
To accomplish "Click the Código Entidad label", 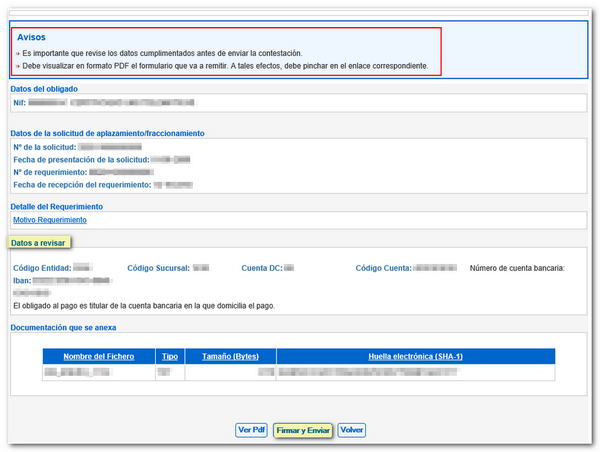I will click(x=41, y=268).
